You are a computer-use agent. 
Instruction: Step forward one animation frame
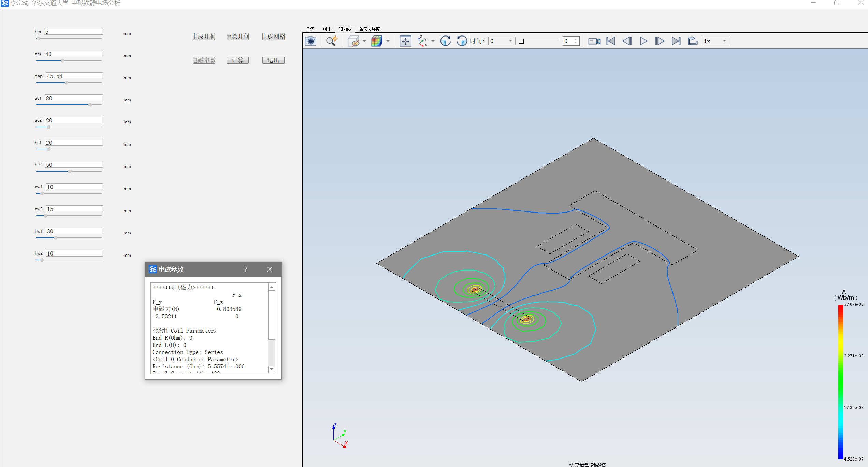(660, 41)
